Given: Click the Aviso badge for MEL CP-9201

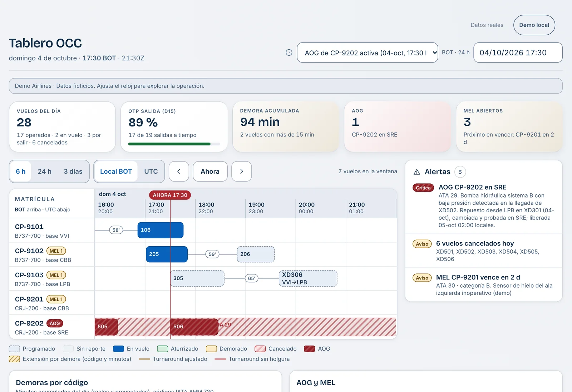Looking at the screenshot, I should [422, 278].
